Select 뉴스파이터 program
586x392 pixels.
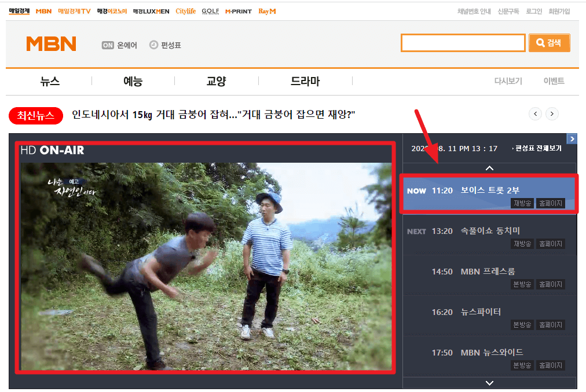pyautogui.click(x=481, y=312)
